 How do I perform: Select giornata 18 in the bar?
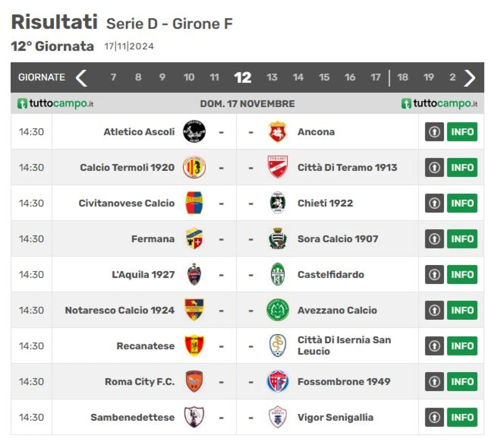pyautogui.click(x=402, y=77)
